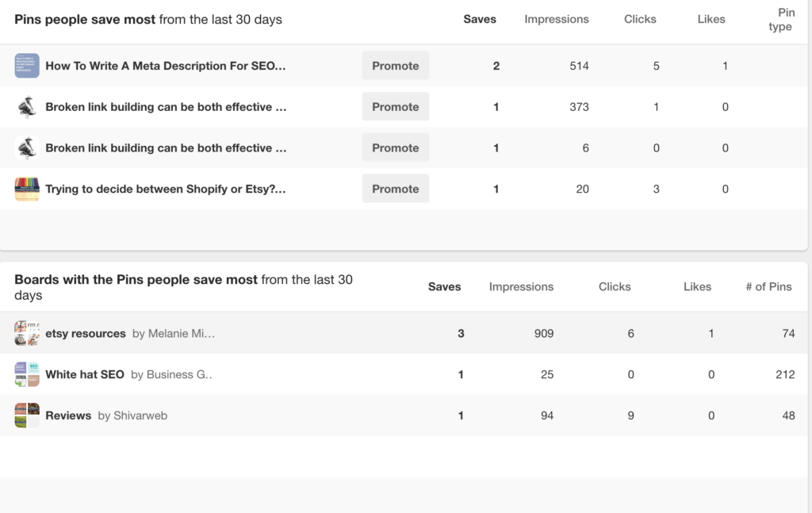Screen dimensions: 812x513
Task: Click thumbnail of Broken link pin with 373 impressions
Action: pos(27,107)
